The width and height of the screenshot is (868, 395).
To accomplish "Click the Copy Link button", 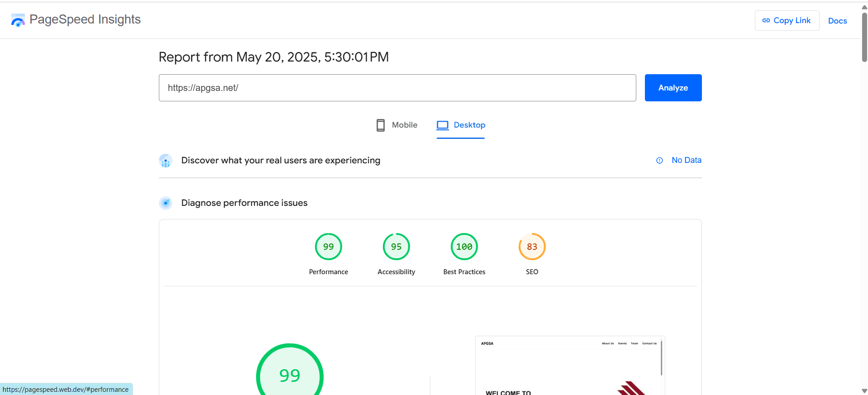I will (x=787, y=21).
